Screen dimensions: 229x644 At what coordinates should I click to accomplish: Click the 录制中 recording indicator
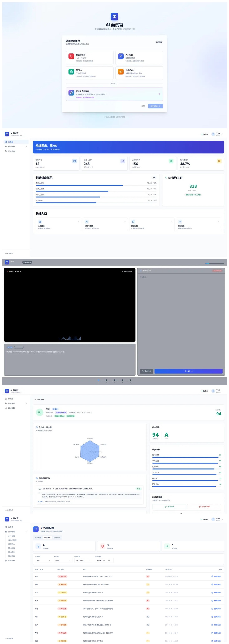[14, 272]
